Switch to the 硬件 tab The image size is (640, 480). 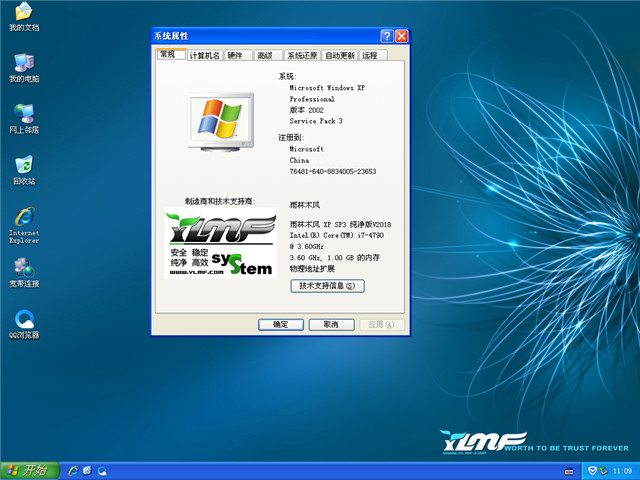pos(237,56)
